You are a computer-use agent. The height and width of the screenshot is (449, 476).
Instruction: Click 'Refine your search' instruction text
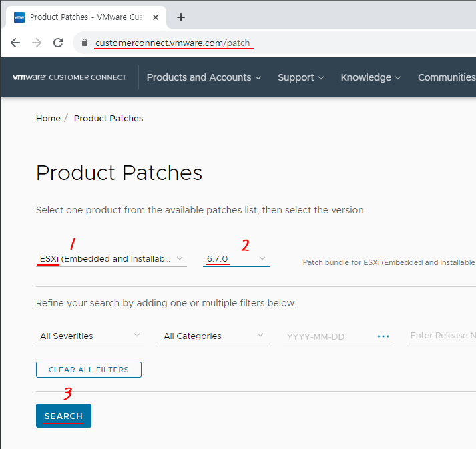166,303
